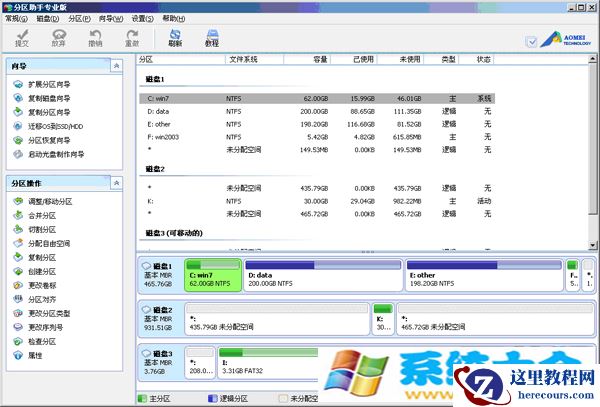The width and height of the screenshot is (600, 407).
Task: Click the 刷新 (Refresh) toolbar icon
Action: coord(175,38)
